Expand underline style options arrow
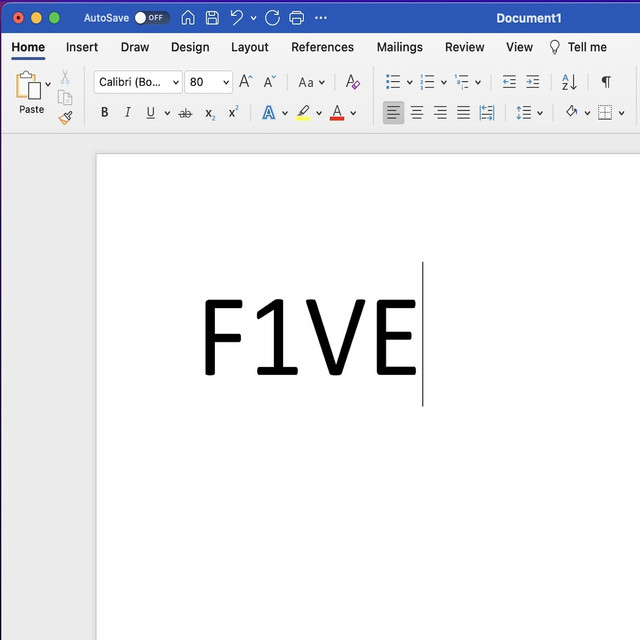The height and width of the screenshot is (640, 640). 167,113
